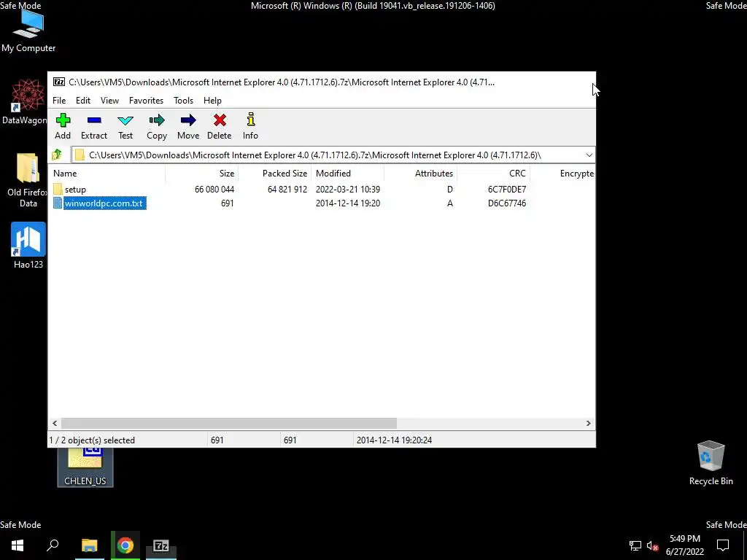The height and width of the screenshot is (560, 747).
Task: Open Old Firefox Data folder
Action: point(28,180)
